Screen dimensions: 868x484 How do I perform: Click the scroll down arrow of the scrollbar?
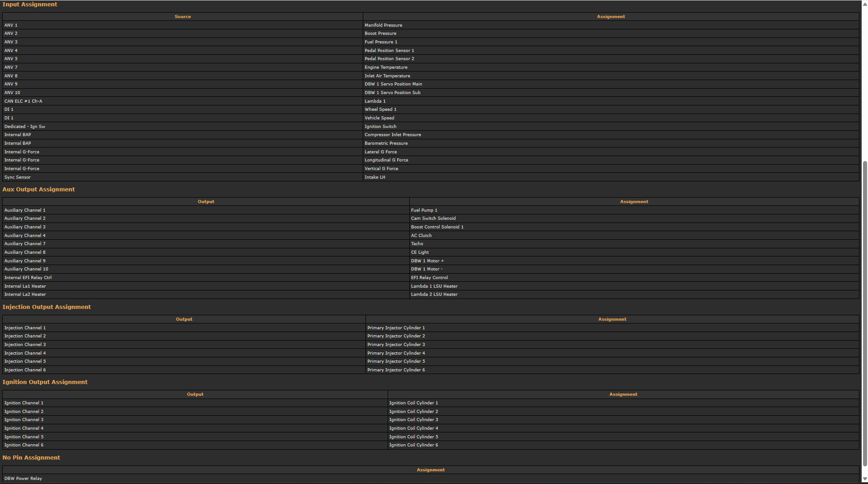click(864, 479)
